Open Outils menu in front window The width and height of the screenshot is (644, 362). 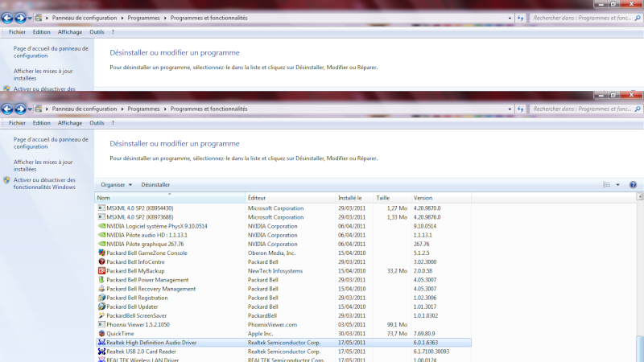[97, 123]
